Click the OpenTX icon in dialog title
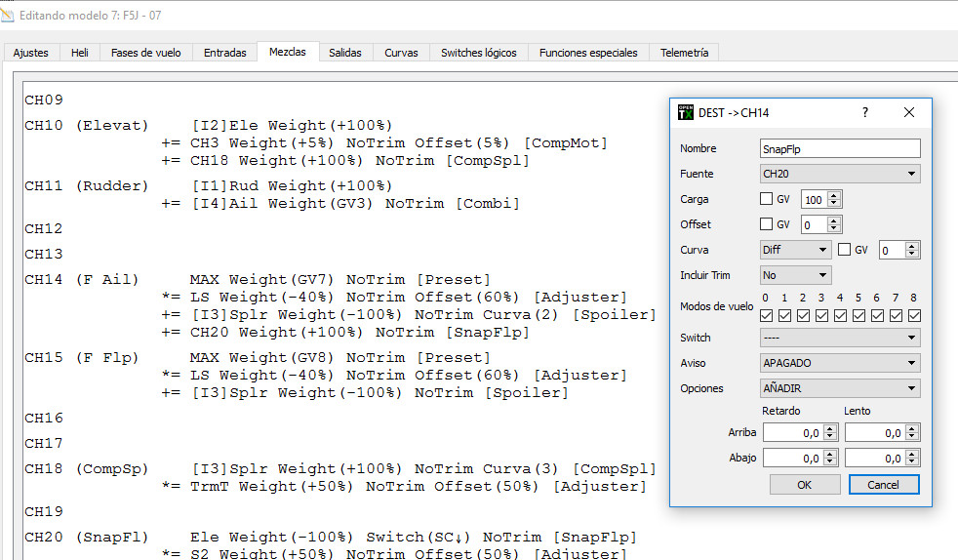The image size is (958, 560). click(686, 112)
